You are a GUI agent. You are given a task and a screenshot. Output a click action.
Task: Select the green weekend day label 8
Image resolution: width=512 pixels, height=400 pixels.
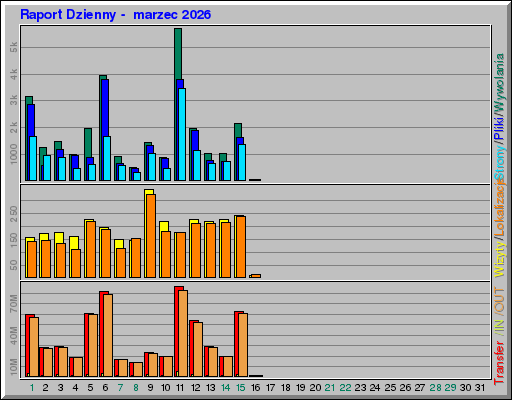click(x=136, y=388)
